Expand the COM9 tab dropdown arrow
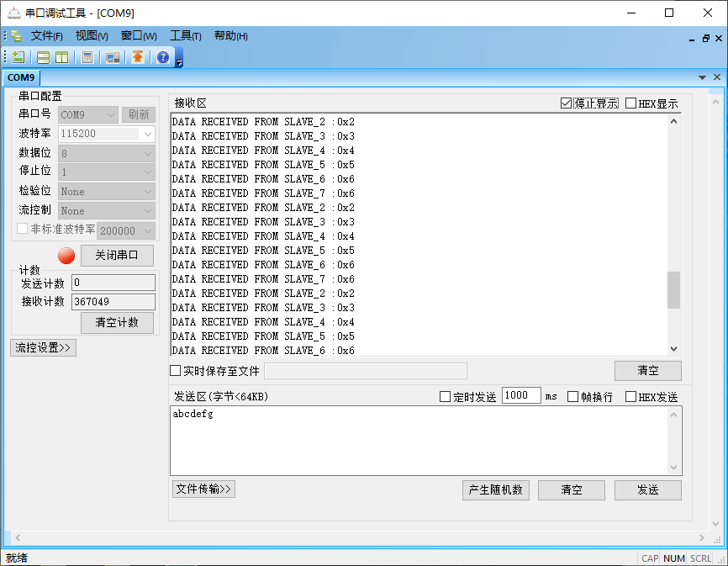 [702, 77]
